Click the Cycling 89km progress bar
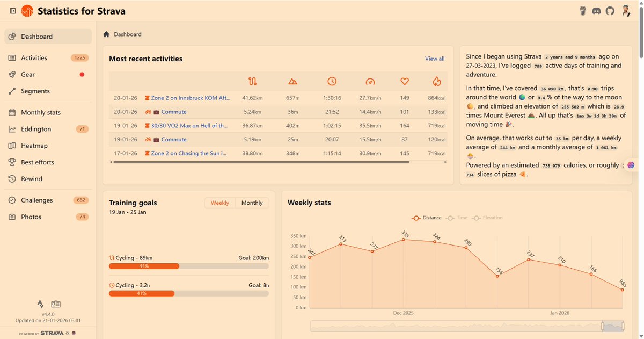This screenshot has width=644, height=339. pyautogui.click(x=189, y=266)
